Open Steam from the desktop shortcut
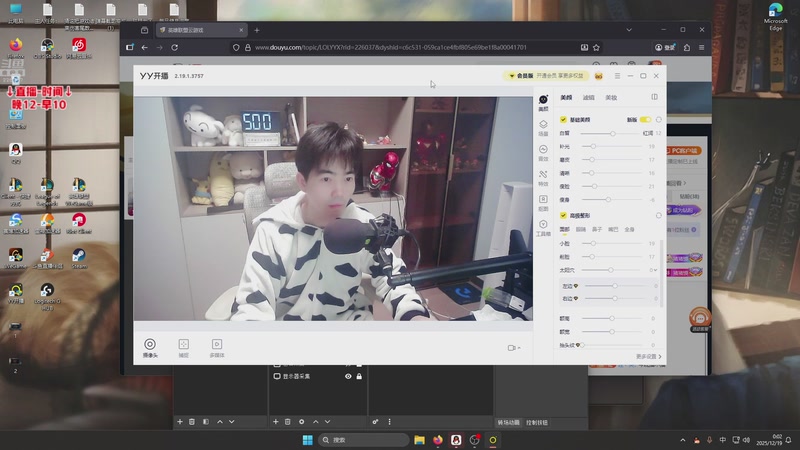 pos(79,258)
